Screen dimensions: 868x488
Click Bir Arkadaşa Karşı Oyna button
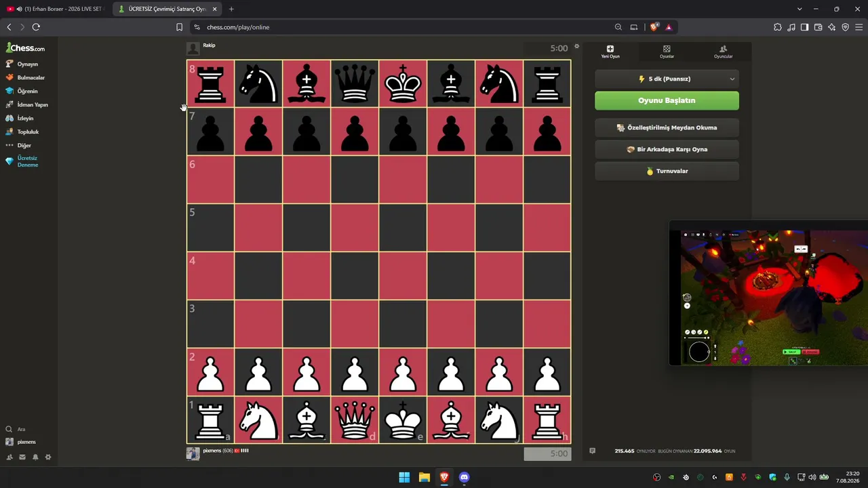pyautogui.click(x=667, y=149)
